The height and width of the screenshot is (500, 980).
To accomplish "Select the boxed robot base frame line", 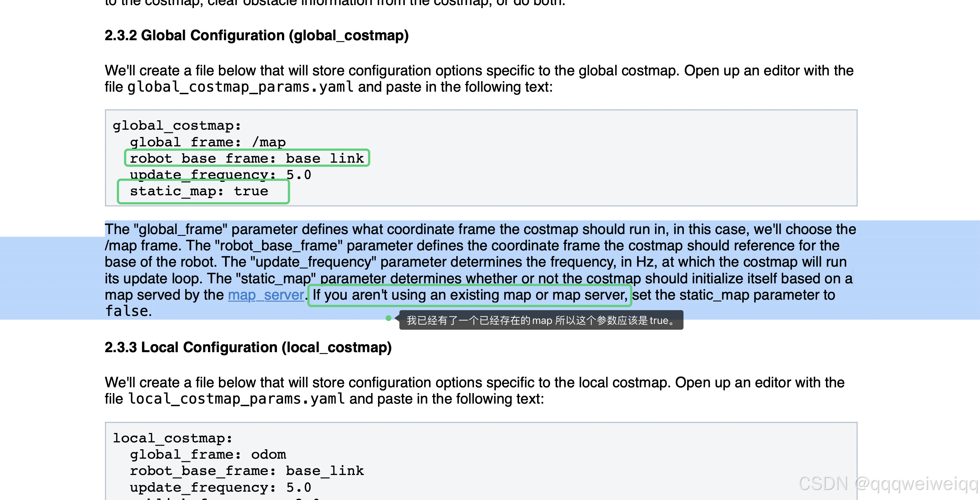I will 246,158.
